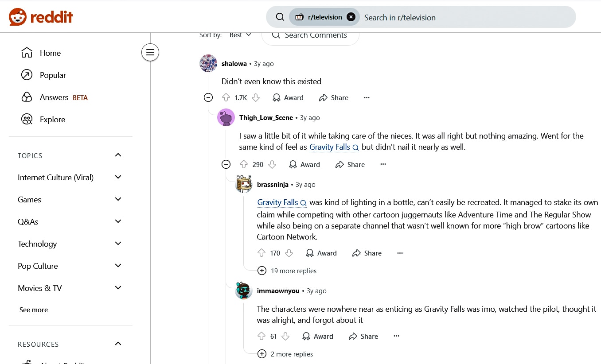The image size is (601, 364).
Task: Upvote brassninja's comment
Action: [261, 253]
